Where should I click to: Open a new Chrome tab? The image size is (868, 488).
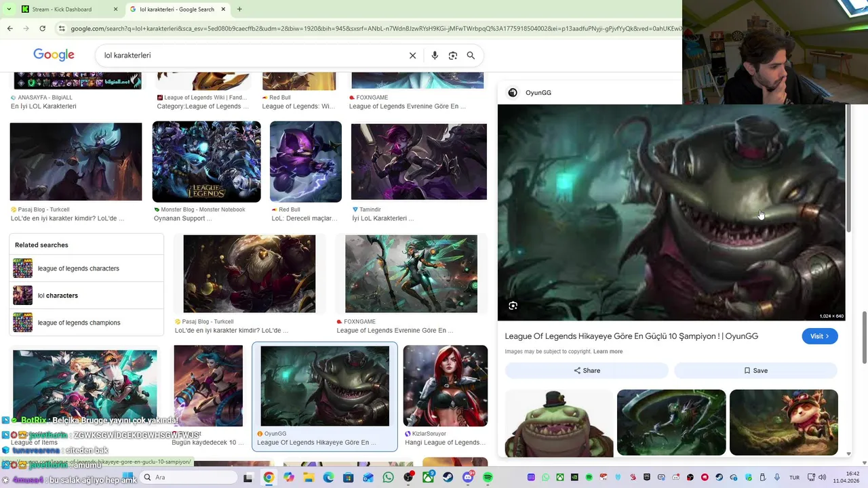point(239,9)
